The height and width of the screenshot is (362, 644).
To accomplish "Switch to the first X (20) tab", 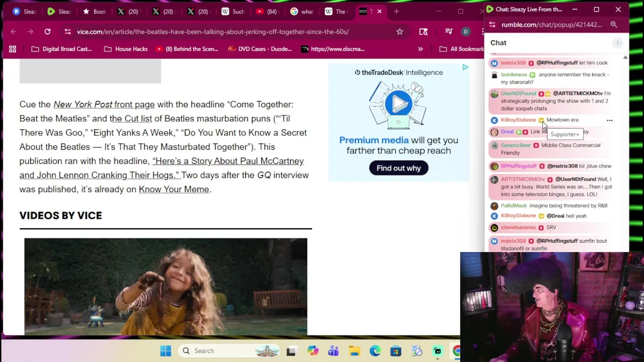I will click(128, 11).
